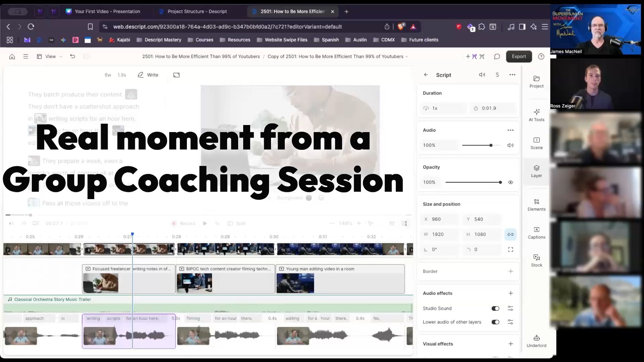The image size is (644, 362).
Task: Click the W width input field
Action: coord(440,234)
